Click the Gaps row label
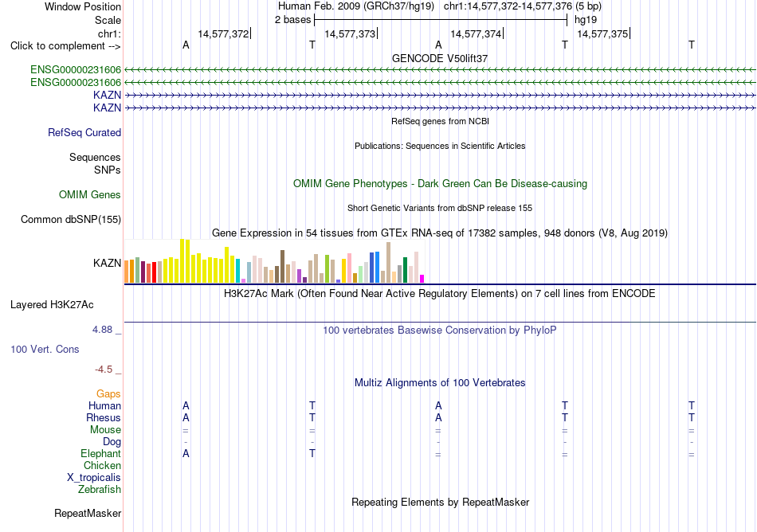 [108, 394]
